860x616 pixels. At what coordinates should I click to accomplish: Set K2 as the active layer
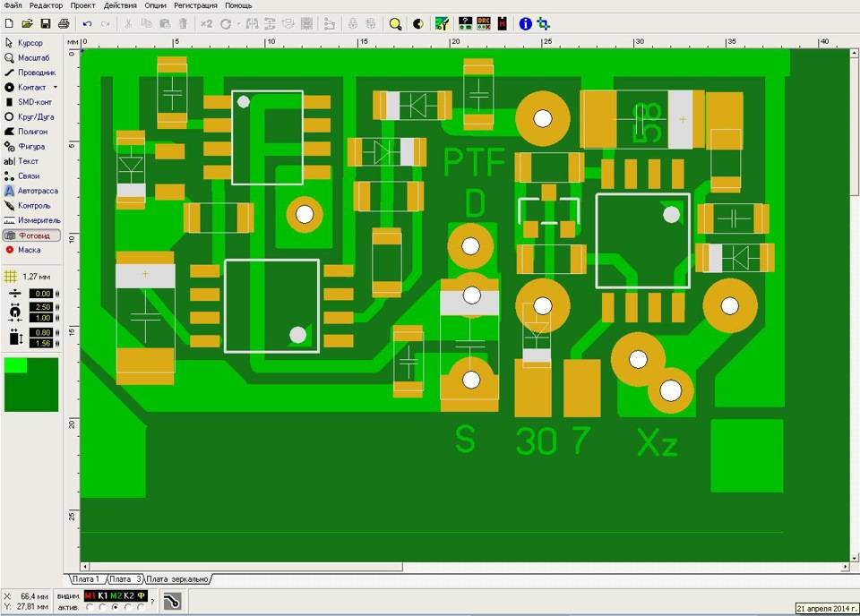(128, 607)
